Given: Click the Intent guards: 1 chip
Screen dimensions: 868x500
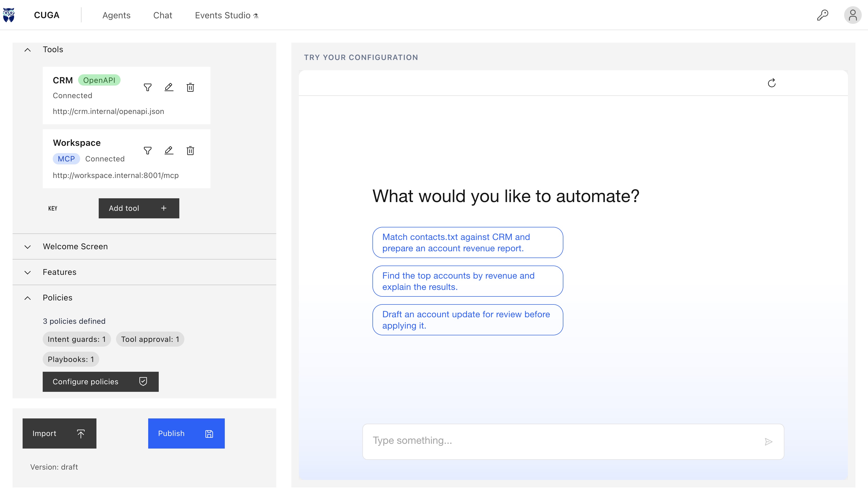Looking at the screenshot, I should (77, 339).
